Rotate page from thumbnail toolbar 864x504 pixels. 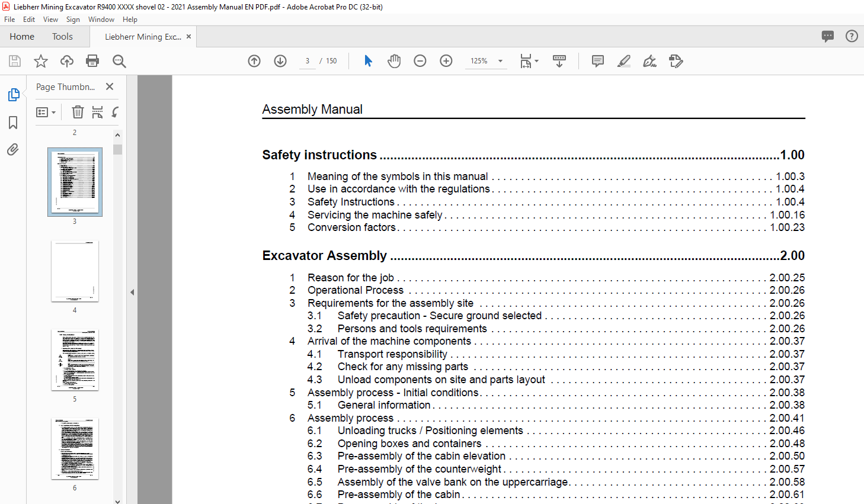click(x=116, y=112)
